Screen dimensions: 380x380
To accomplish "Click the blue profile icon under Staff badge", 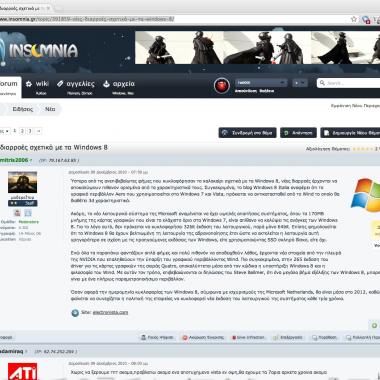I will point(28,213).
